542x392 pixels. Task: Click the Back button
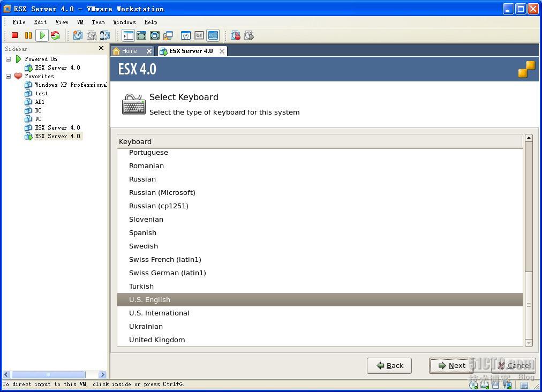pyautogui.click(x=389, y=366)
